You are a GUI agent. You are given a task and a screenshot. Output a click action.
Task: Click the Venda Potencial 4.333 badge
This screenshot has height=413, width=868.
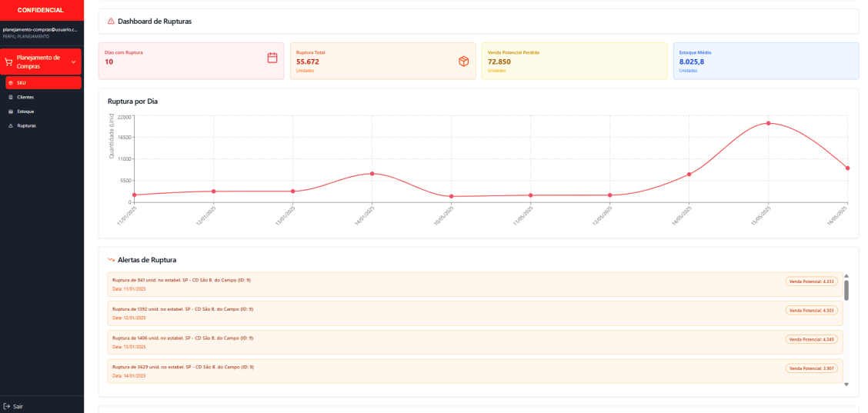click(811, 281)
